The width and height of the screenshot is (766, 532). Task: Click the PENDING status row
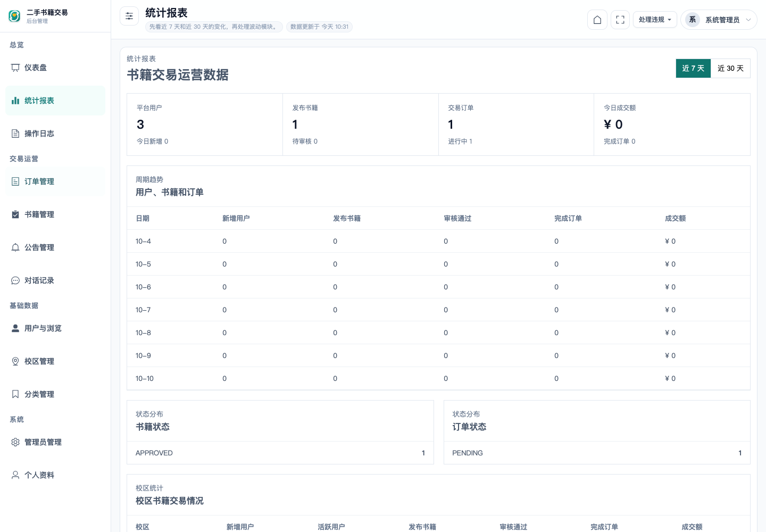tap(597, 453)
